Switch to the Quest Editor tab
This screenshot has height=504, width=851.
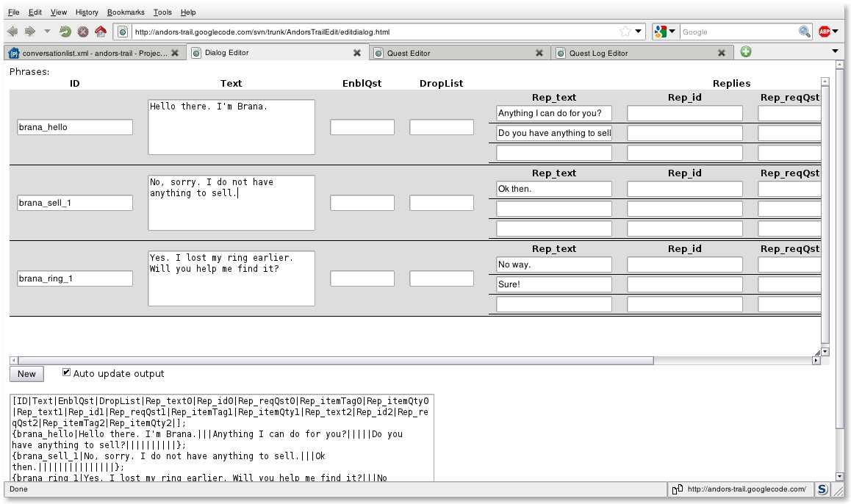coord(452,53)
